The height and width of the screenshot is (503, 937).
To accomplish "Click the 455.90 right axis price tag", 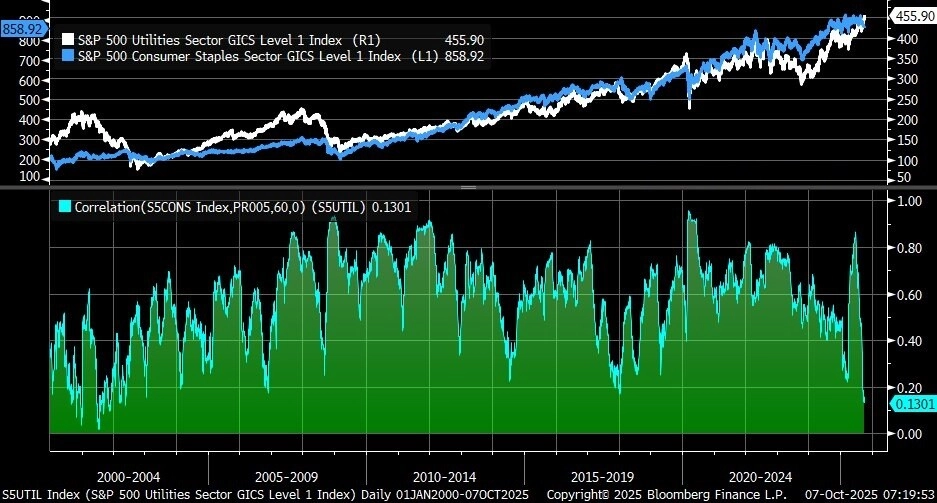I will pos(911,16).
